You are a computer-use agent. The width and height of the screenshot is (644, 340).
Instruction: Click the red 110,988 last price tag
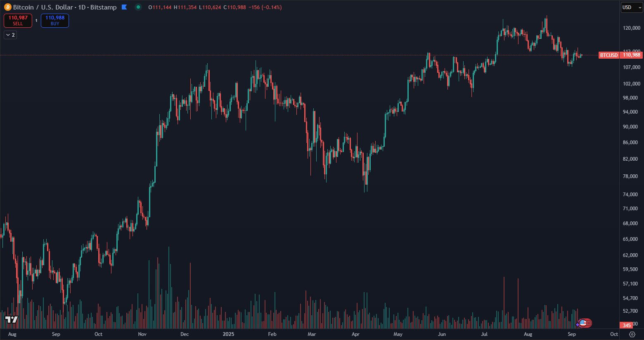tap(631, 55)
